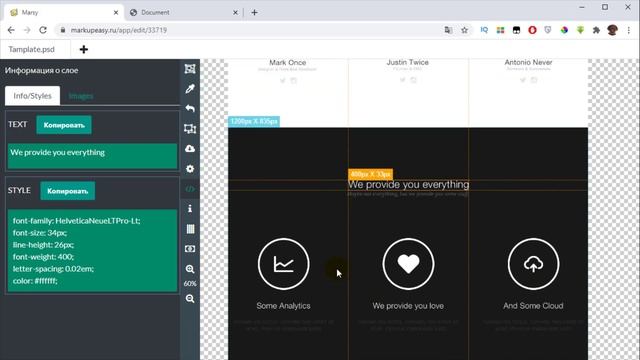
Task: Click the heart circle icon on canvas
Action: coord(409,264)
